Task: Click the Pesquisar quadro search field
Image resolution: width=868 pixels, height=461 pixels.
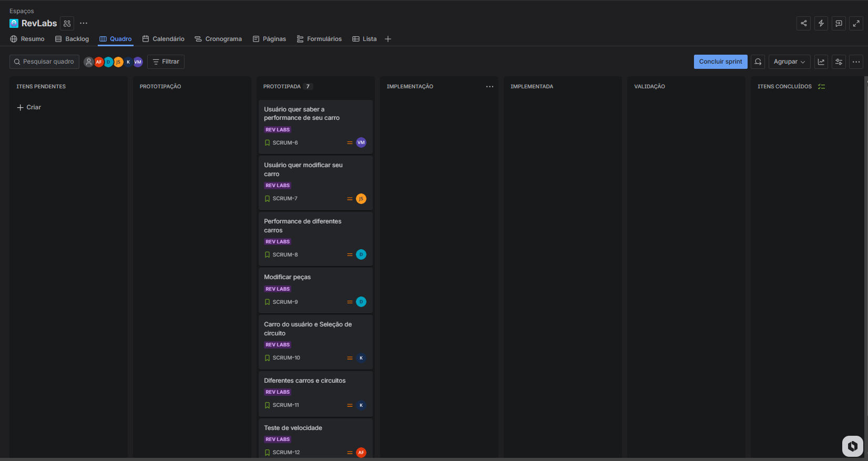Action: [44, 62]
